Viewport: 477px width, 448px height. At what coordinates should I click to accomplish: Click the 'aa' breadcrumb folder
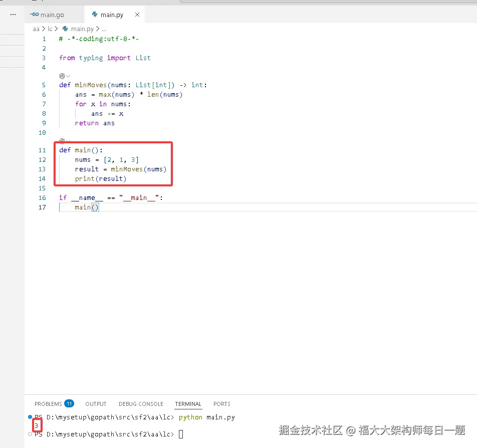click(36, 29)
